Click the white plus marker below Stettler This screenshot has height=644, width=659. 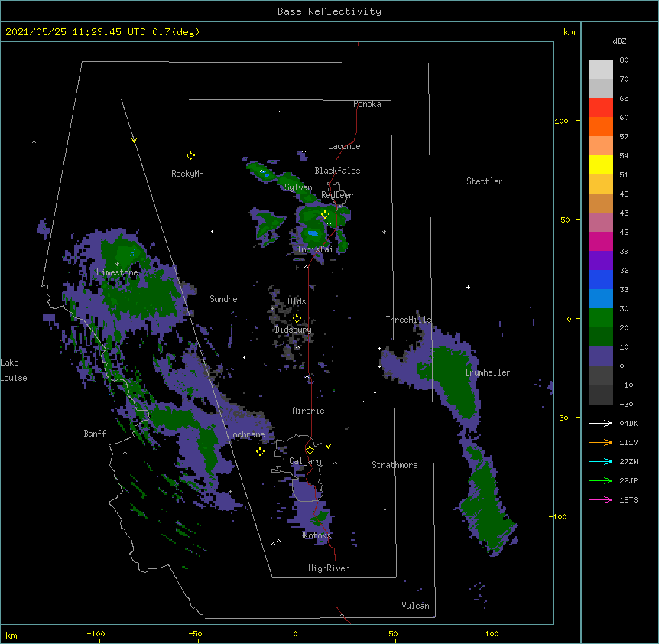click(468, 287)
